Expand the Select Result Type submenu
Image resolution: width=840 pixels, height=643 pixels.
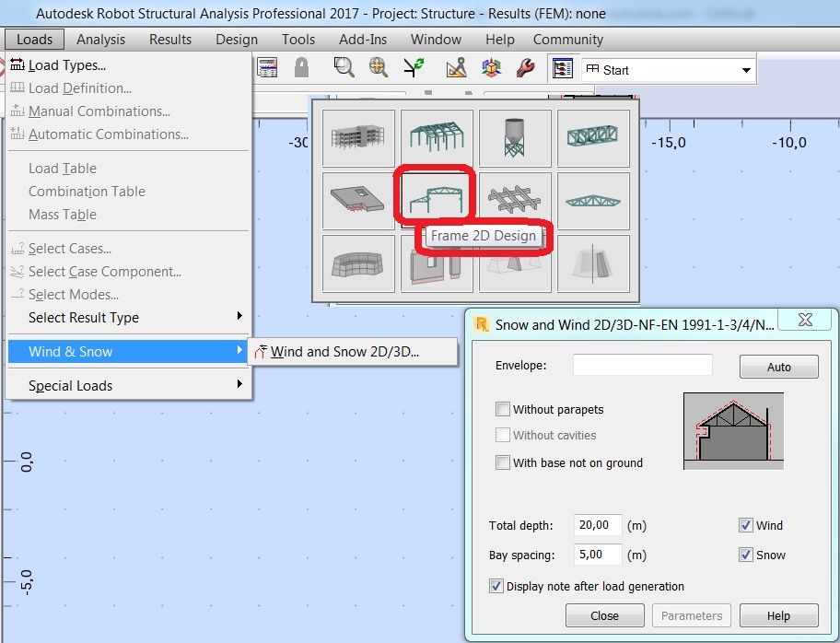click(x=129, y=317)
